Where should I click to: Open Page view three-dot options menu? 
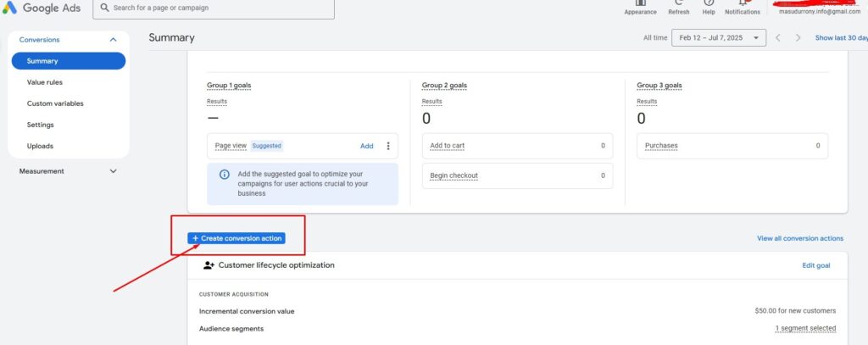coord(388,146)
